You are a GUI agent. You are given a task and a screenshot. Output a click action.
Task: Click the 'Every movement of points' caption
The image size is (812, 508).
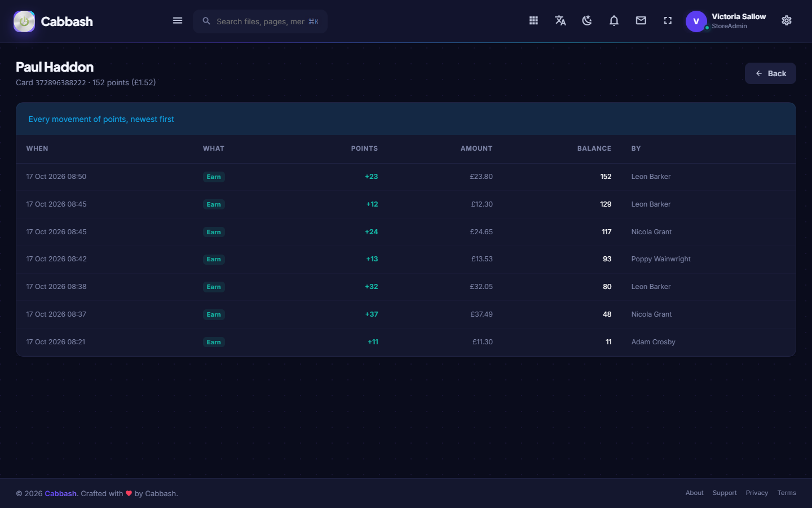pyautogui.click(x=101, y=119)
